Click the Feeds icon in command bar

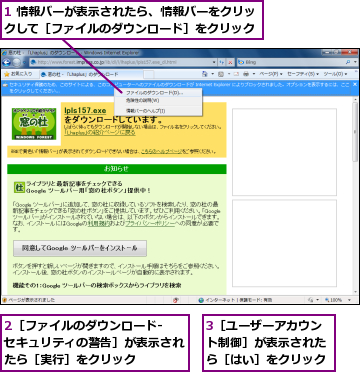click(221, 74)
